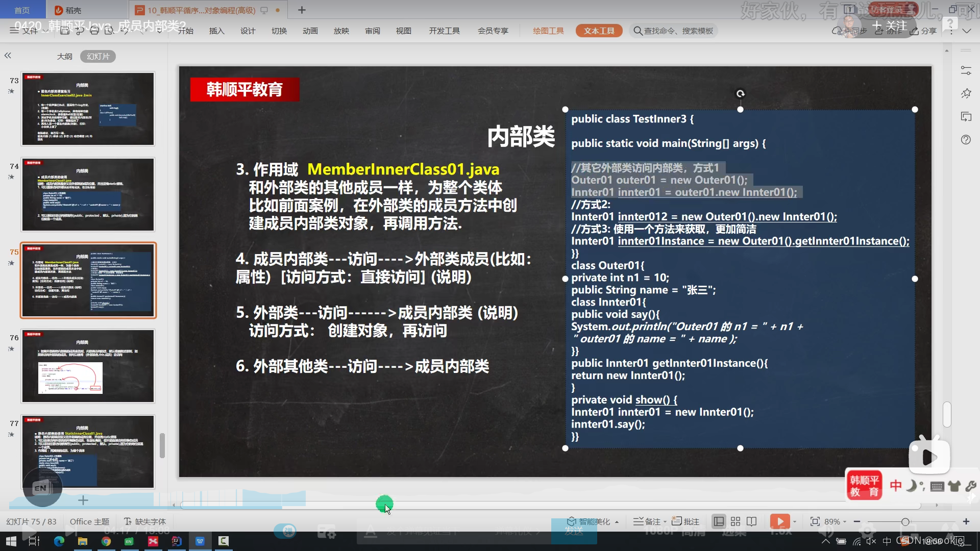980x551 pixels.
Task: Add new slide with plus button
Action: 83,500
